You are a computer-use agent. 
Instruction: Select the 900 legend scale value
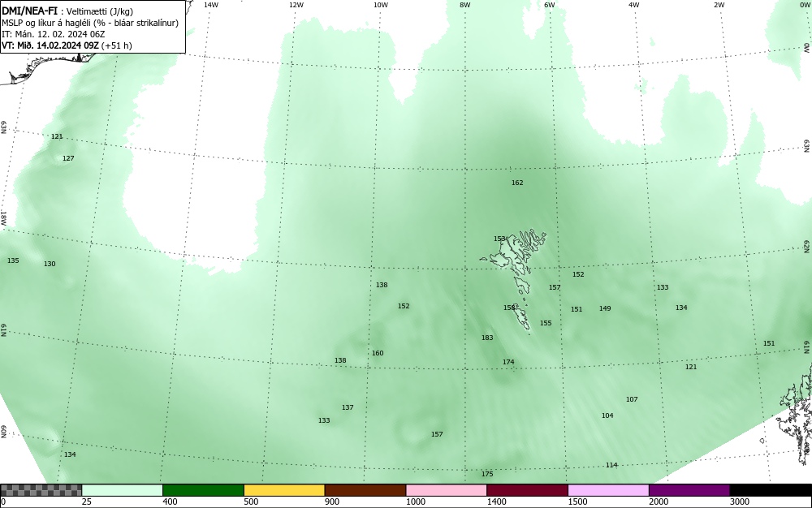pyautogui.click(x=332, y=502)
